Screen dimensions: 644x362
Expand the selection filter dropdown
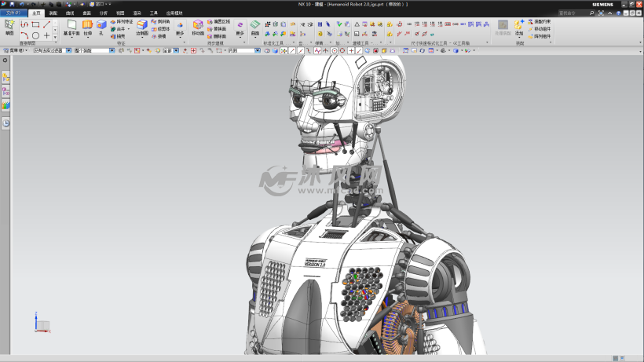pyautogui.click(x=68, y=50)
